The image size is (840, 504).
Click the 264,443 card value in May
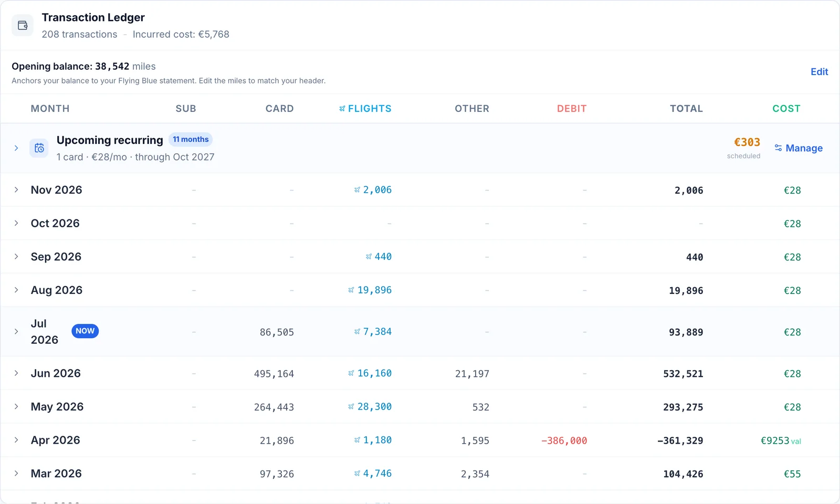(274, 407)
